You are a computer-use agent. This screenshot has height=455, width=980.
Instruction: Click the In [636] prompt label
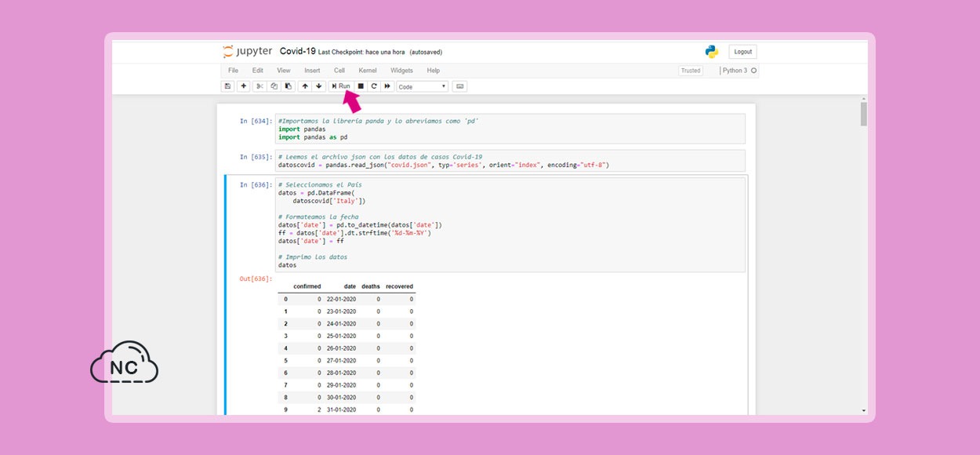(256, 185)
